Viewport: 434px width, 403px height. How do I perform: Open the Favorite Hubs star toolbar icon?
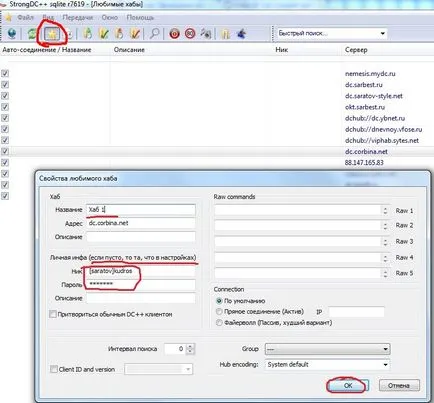click(51, 34)
